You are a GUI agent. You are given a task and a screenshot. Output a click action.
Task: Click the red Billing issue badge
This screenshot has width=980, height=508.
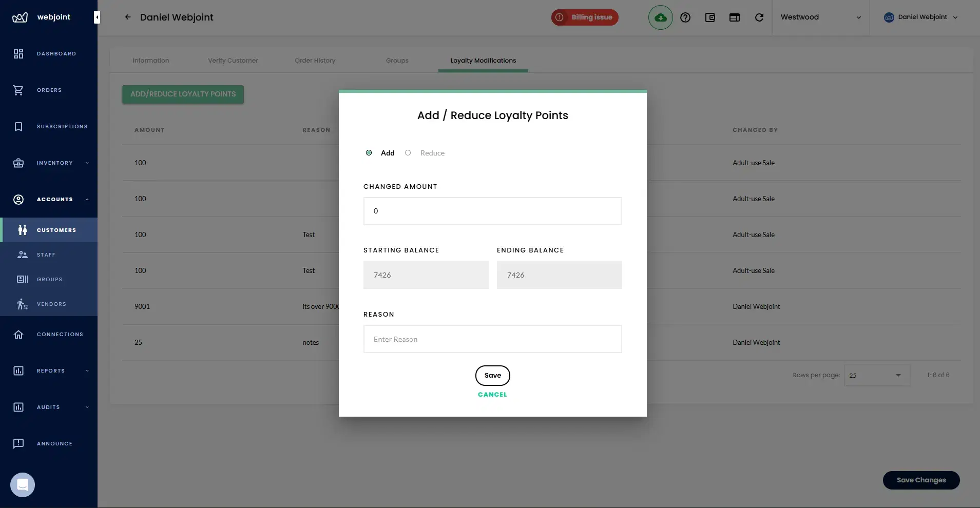pos(584,17)
